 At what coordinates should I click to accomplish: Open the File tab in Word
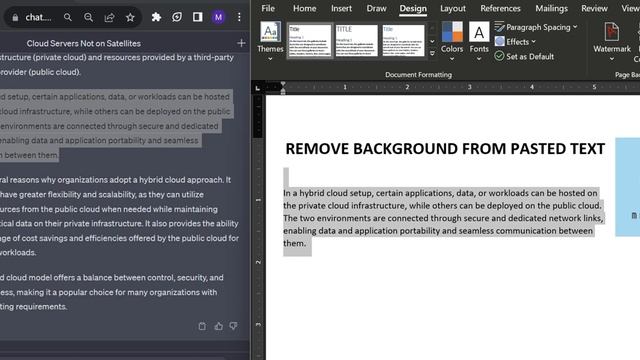[268, 8]
